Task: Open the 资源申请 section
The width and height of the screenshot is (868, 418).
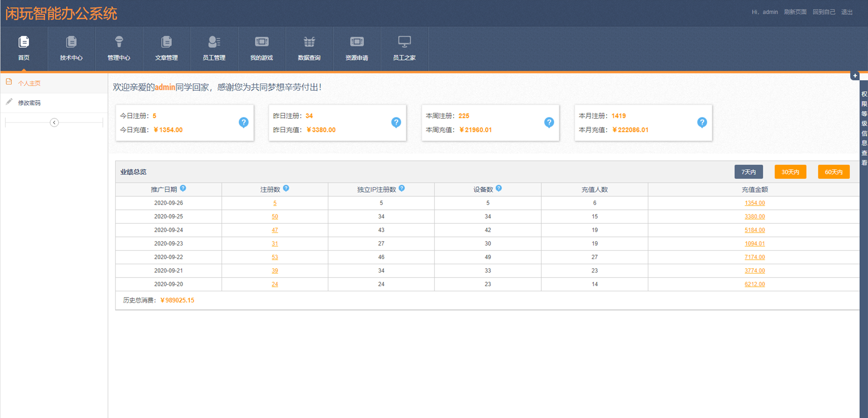Action: point(357,42)
